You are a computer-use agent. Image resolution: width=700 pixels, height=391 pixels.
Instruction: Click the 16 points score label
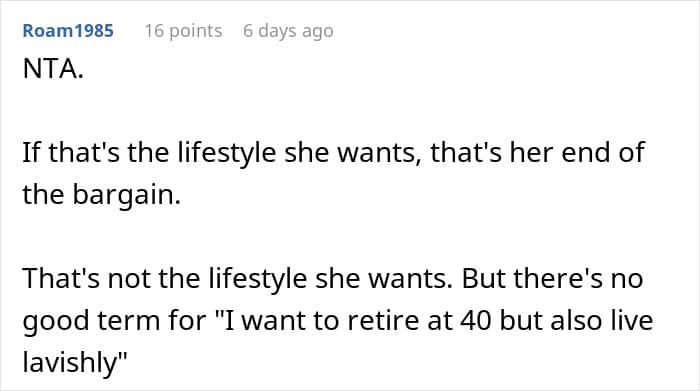click(183, 31)
